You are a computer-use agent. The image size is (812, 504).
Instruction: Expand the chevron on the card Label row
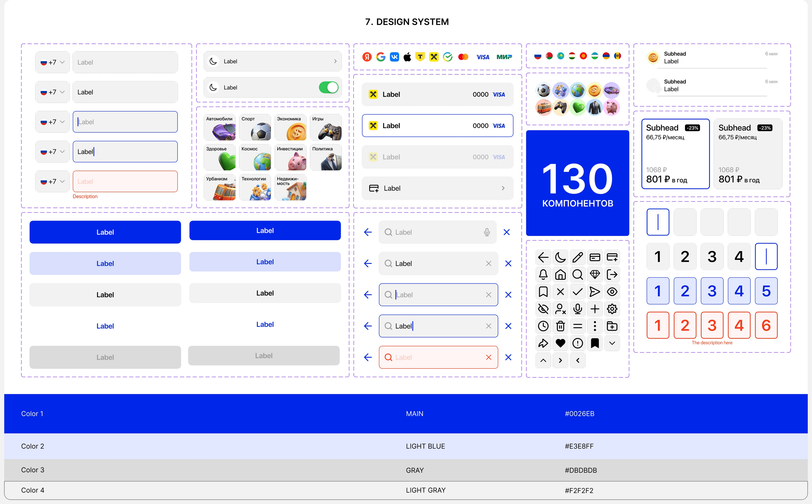[x=503, y=188]
